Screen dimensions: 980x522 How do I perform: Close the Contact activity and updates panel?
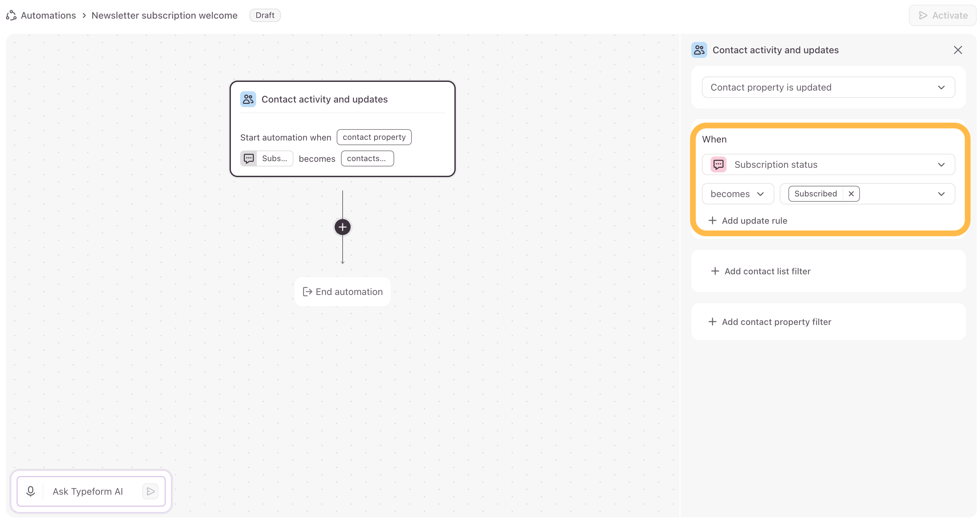click(x=958, y=50)
